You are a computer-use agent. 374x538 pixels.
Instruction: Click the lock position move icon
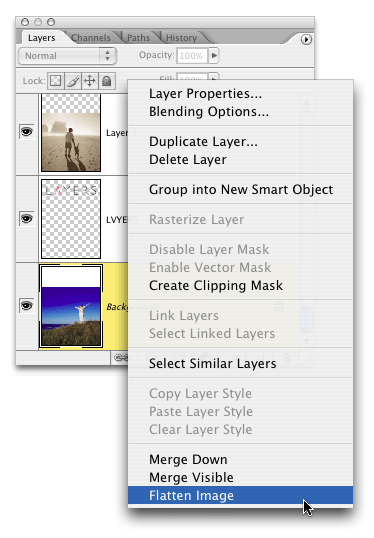coord(90,81)
